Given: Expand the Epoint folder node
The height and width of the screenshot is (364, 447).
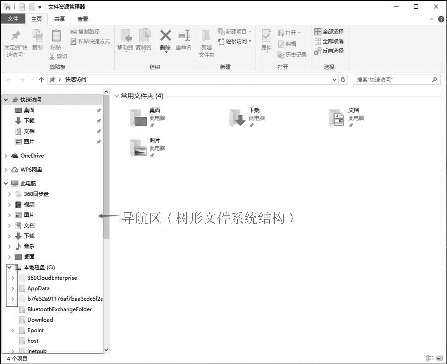Looking at the screenshot, I should click(x=13, y=330).
